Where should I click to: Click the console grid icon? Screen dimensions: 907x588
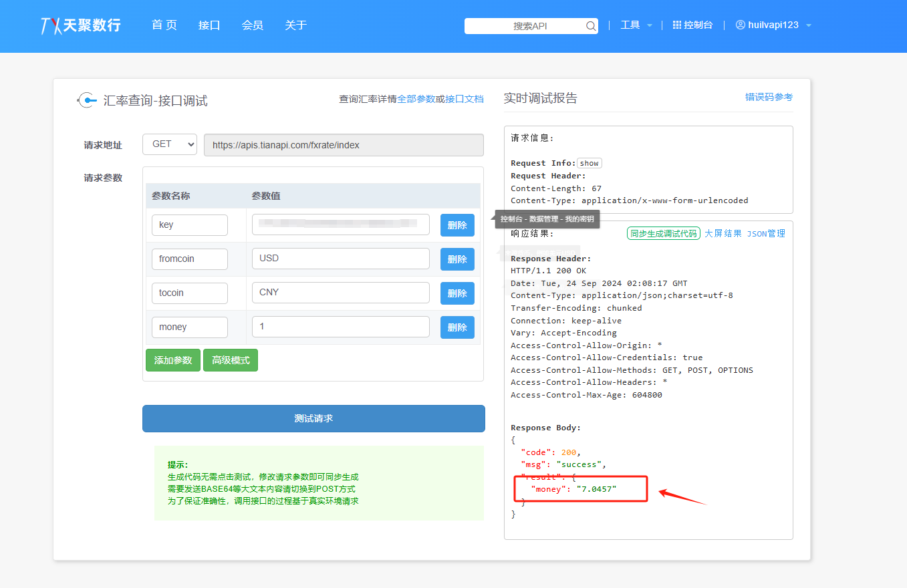[676, 25]
